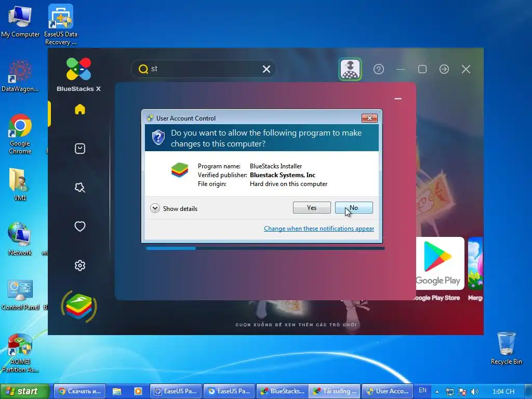Click the network tray icon
Viewport: 532px width, 399px height.
[449, 392]
